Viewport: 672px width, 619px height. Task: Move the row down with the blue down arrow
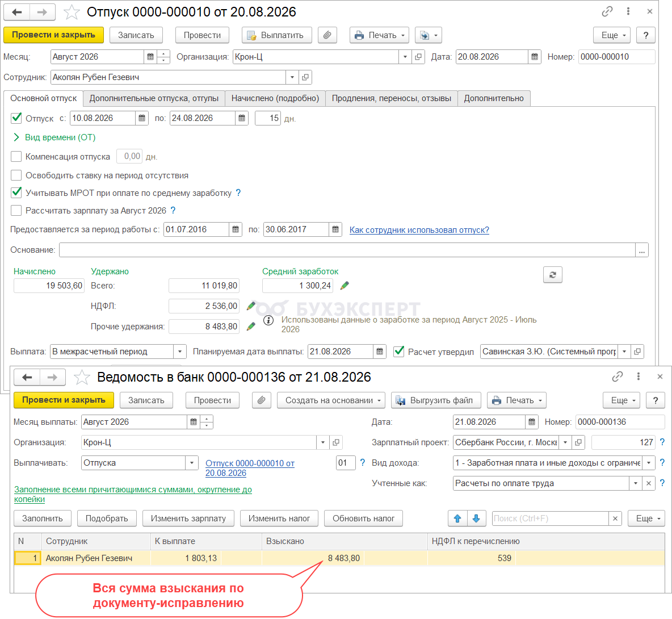click(x=476, y=518)
